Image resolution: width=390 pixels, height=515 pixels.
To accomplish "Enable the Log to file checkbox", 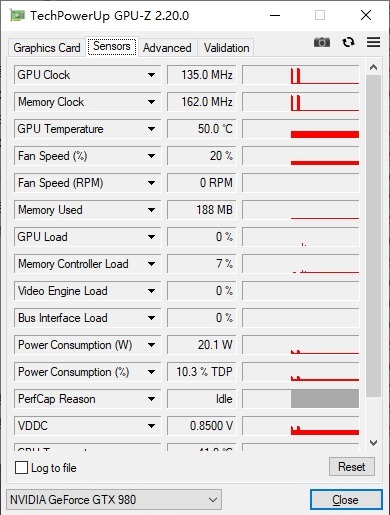I will 21,467.
